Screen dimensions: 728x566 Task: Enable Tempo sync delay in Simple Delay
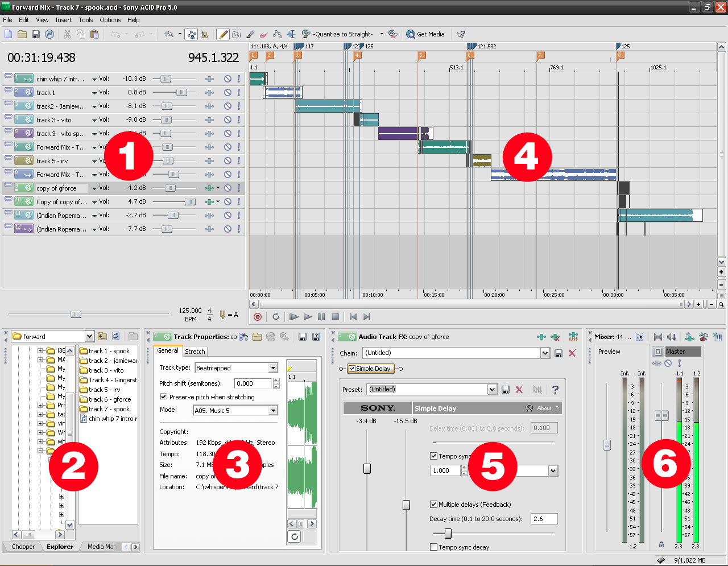(x=434, y=456)
